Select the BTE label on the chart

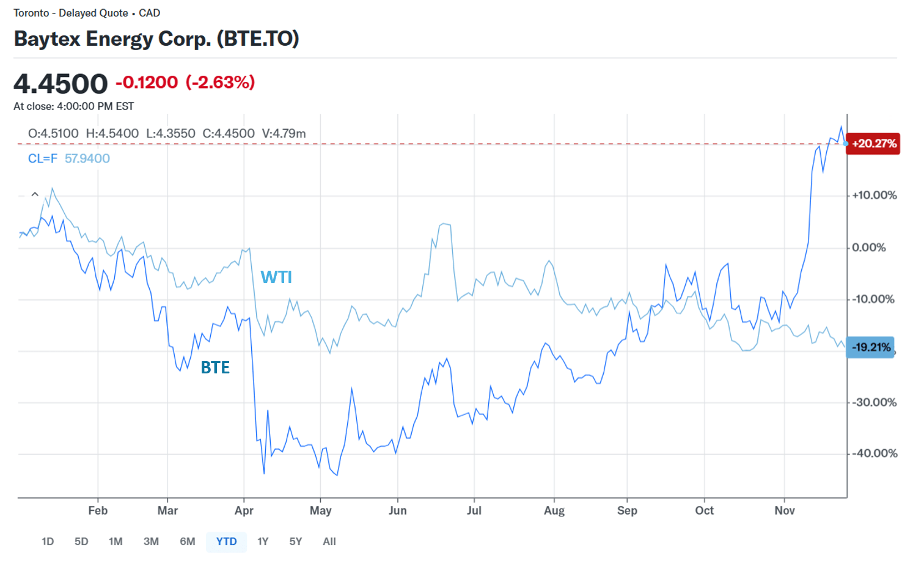[215, 367]
